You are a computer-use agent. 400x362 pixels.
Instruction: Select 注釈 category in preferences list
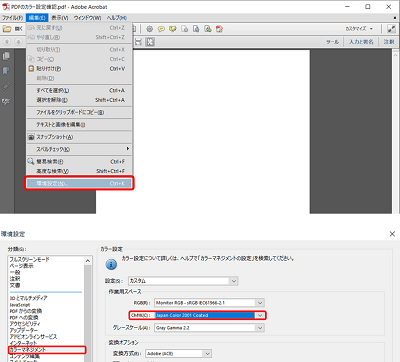click(15, 279)
